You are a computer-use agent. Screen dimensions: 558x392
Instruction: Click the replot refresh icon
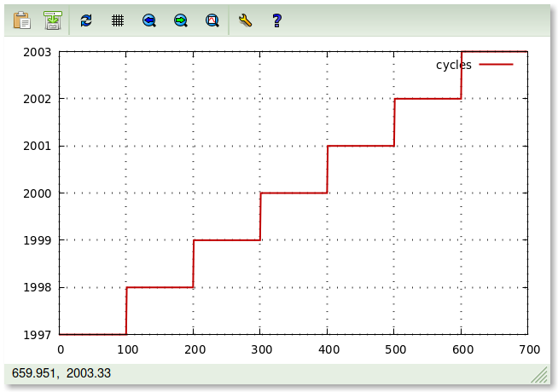pos(85,20)
